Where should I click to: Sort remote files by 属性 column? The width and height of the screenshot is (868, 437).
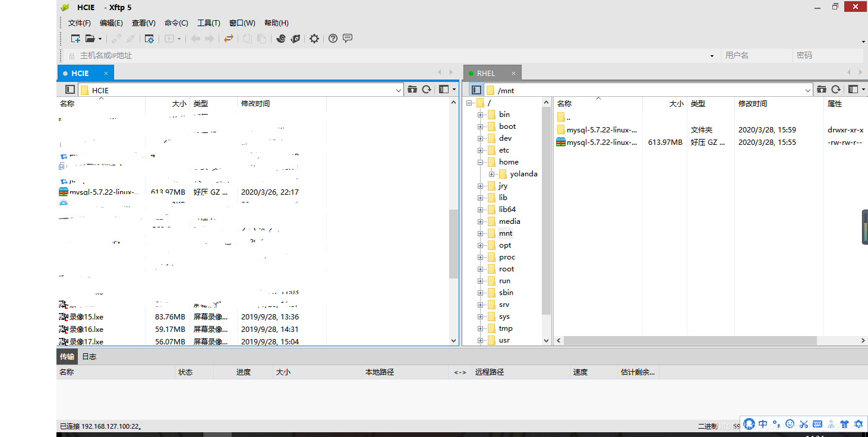(845, 104)
